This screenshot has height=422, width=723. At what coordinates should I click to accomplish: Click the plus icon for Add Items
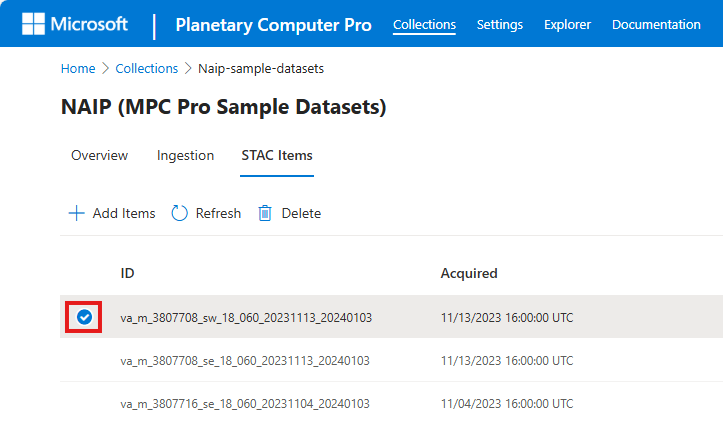point(76,213)
